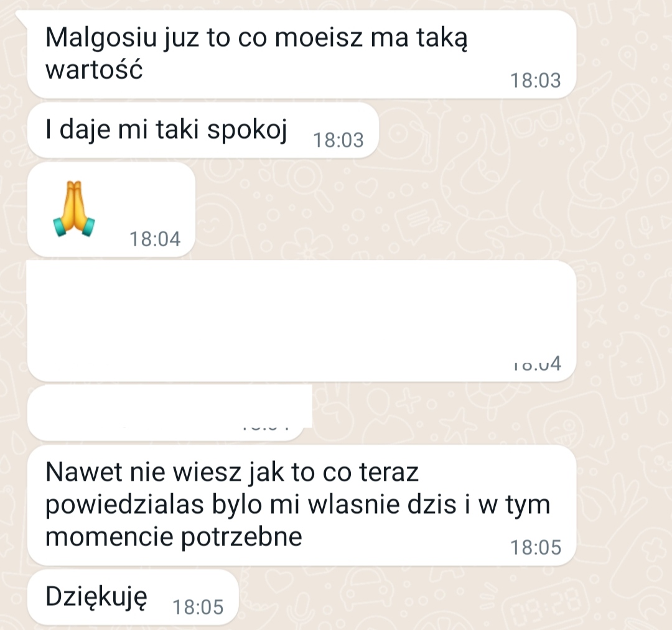
Task: Tap the timestamp beside "I daje mi taki spokoj"
Action: (338, 140)
